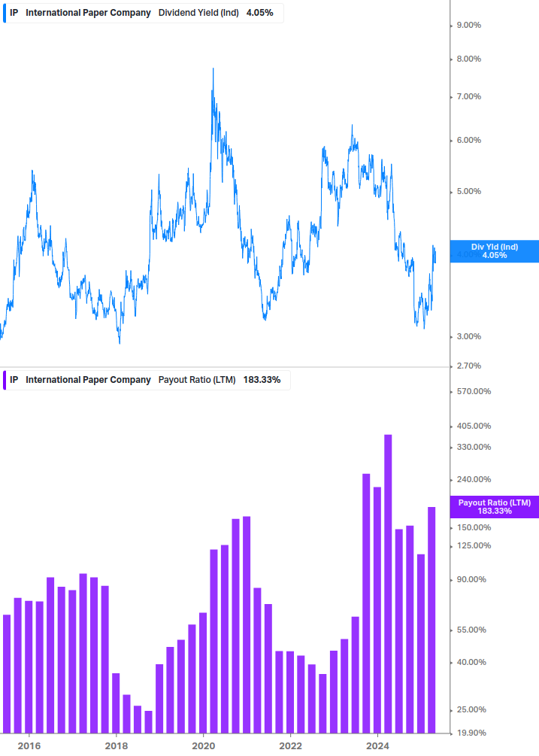The width and height of the screenshot is (539, 756).
Task: Click the tallest payout ratio bar in 2024
Action: (388, 584)
